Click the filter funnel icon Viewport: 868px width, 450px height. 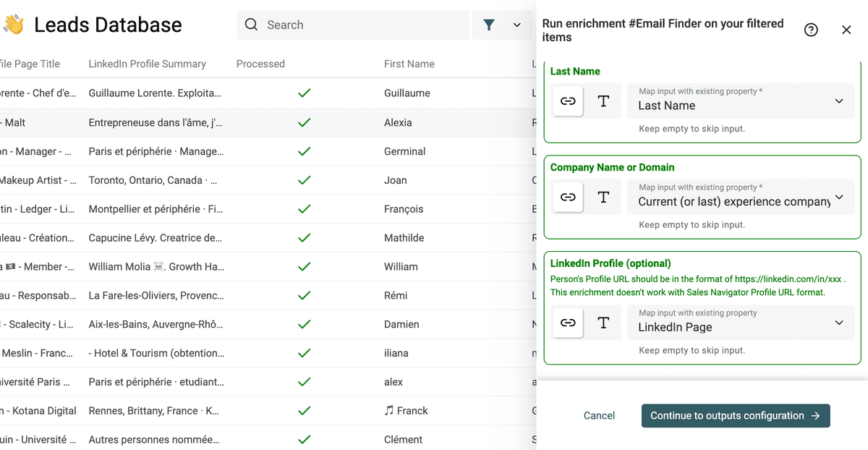point(489,25)
